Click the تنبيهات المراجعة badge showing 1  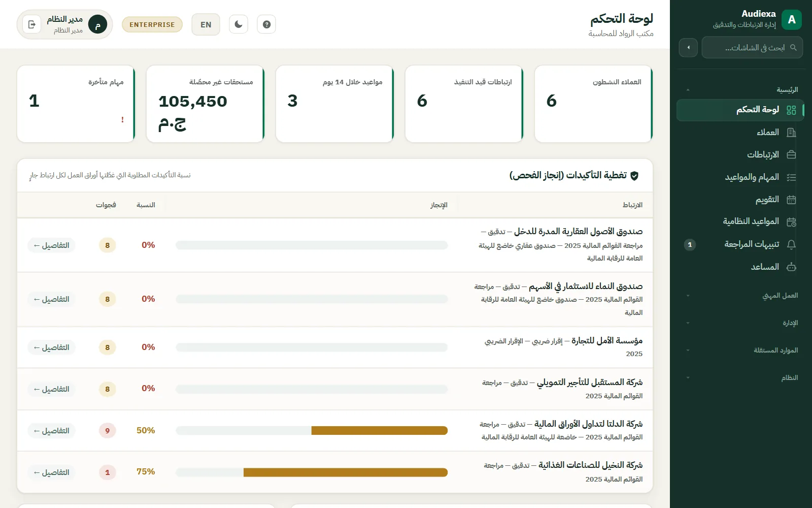(690, 244)
